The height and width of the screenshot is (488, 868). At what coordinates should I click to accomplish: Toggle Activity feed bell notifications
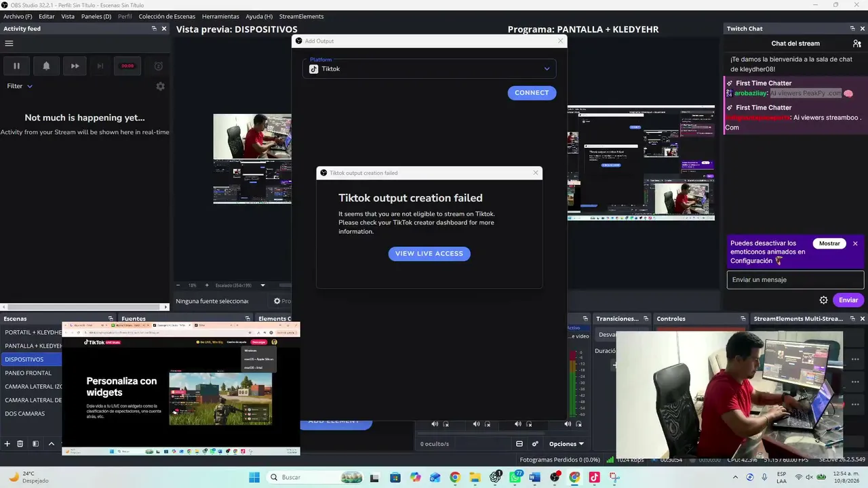click(46, 66)
